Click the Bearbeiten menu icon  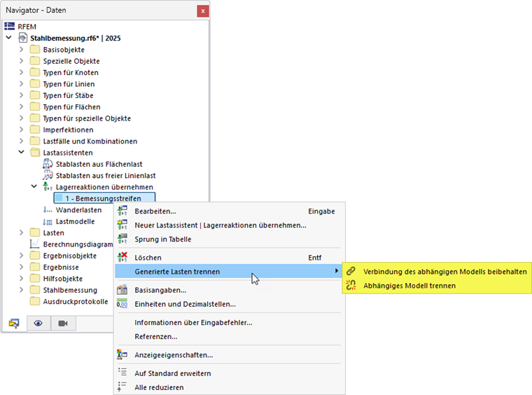(122, 211)
